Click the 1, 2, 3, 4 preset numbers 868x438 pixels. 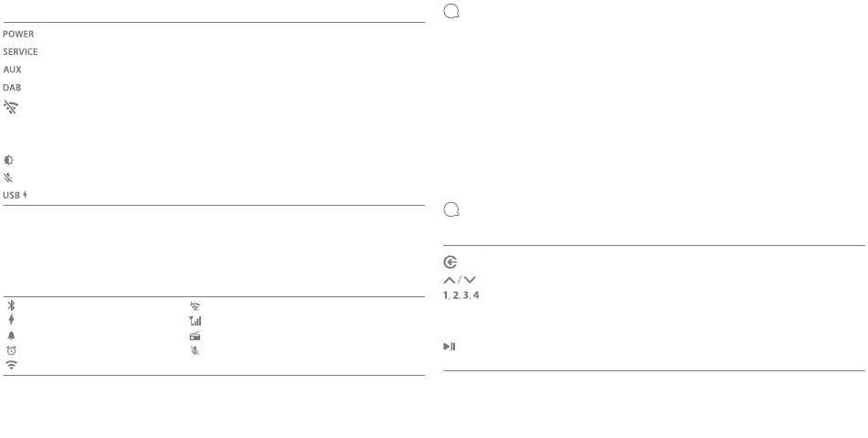point(461,295)
